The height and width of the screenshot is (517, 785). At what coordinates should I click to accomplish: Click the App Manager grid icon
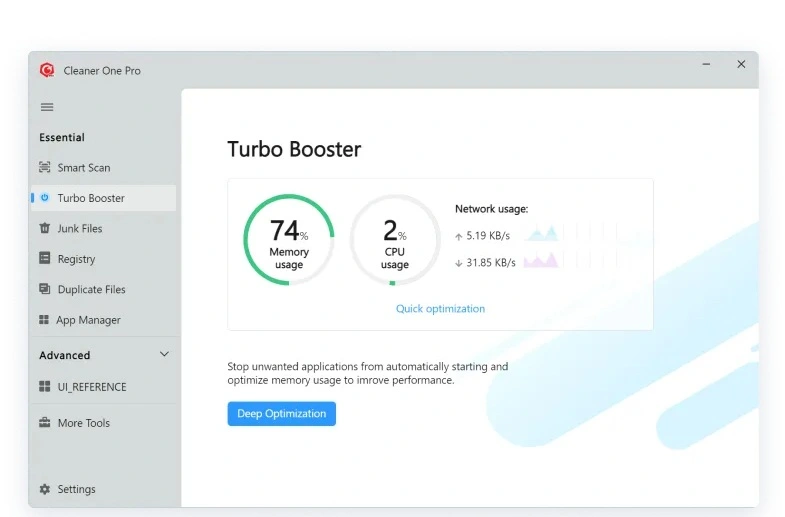[x=44, y=319]
